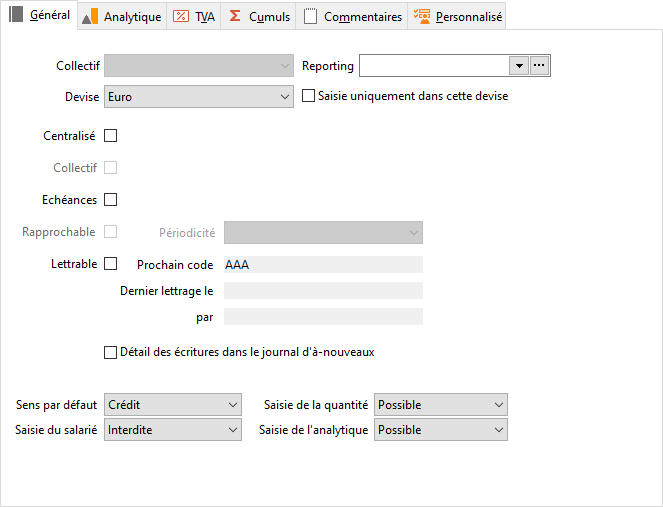Select the Général tab
Image resolution: width=663 pixels, height=507 pixels.
click(x=39, y=15)
